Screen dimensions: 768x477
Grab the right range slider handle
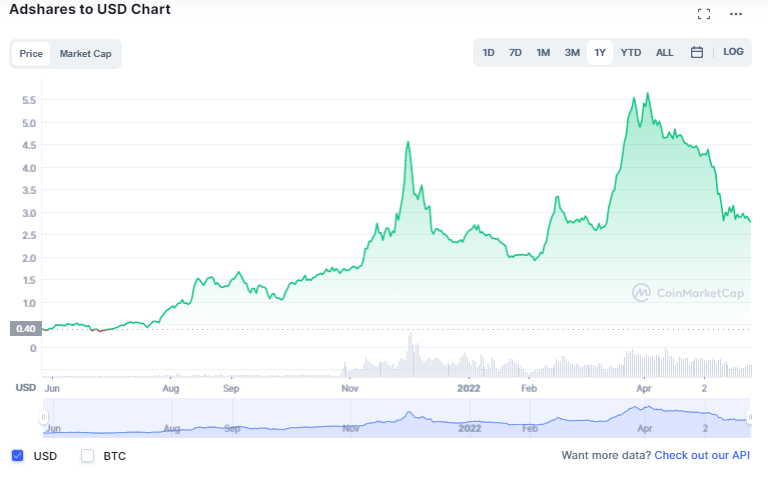[749, 417]
